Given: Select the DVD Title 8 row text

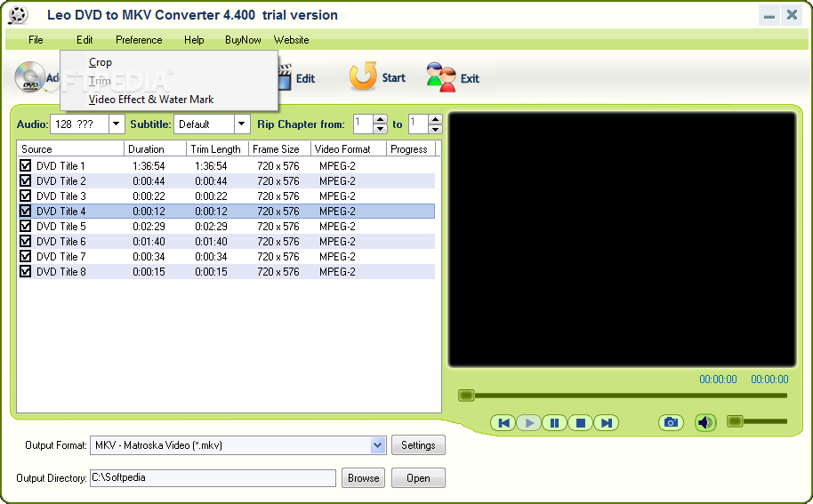Looking at the screenshot, I should (60, 271).
